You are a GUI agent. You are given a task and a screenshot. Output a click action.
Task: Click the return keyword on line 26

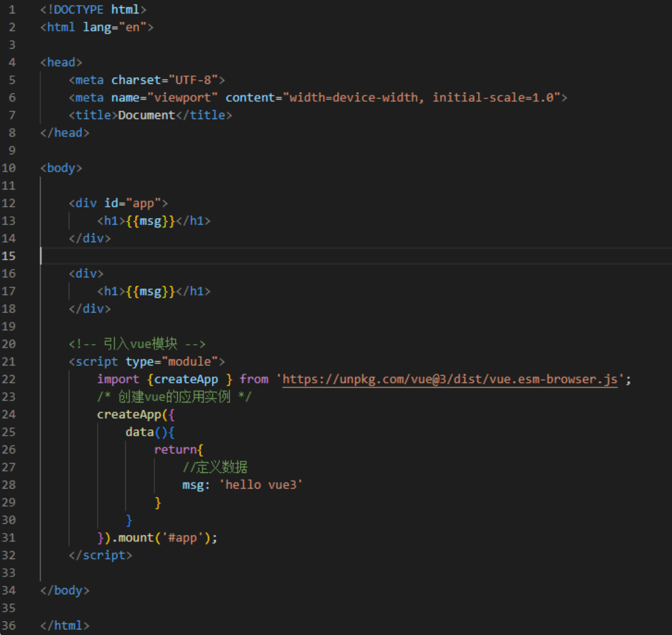[176, 449]
